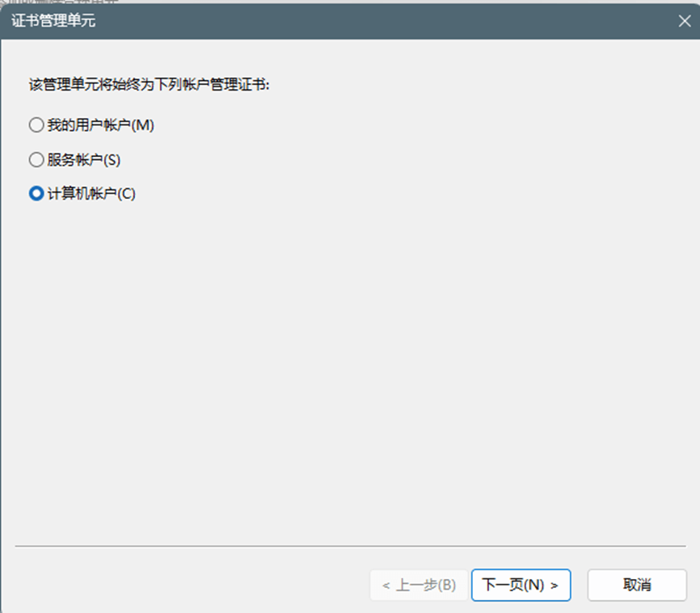Click the 我的用户帐户(M) text label

(x=101, y=125)
